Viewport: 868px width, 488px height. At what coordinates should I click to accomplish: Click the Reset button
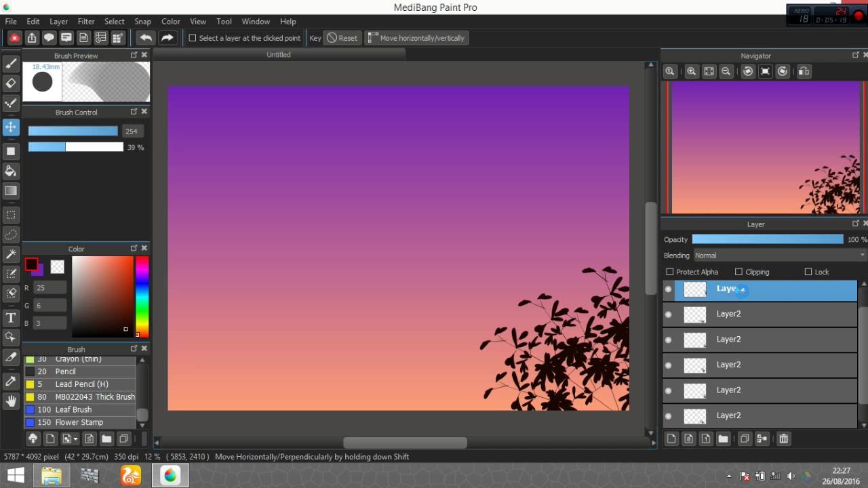(342, 38)
